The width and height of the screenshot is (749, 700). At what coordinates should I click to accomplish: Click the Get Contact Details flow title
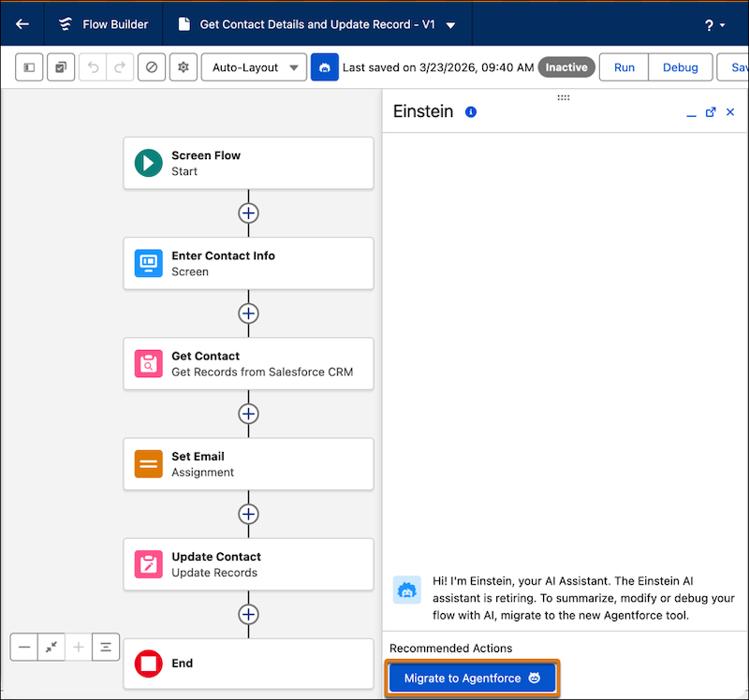click(317, 24)
